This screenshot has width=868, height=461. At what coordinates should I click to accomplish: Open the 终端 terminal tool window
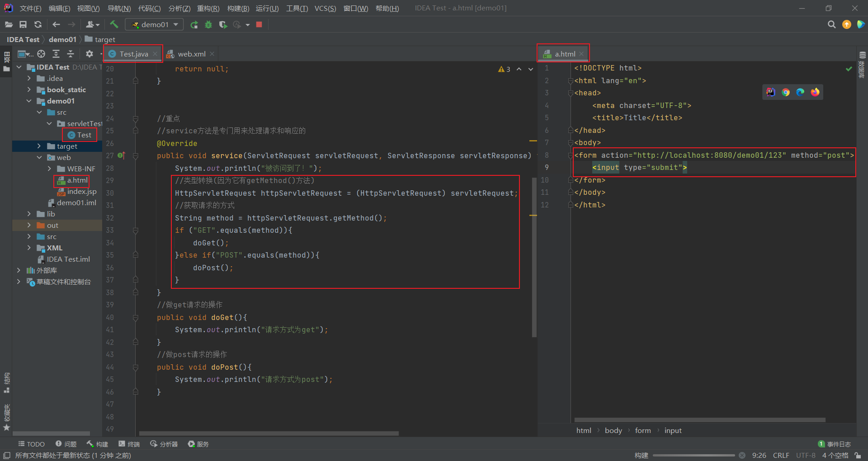click(129, 444)
